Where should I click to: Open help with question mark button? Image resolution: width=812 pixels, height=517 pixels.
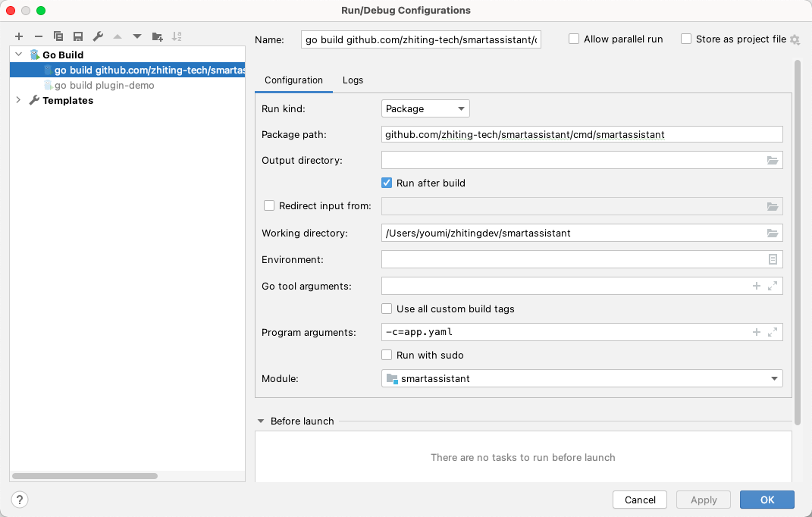point(20,500)
